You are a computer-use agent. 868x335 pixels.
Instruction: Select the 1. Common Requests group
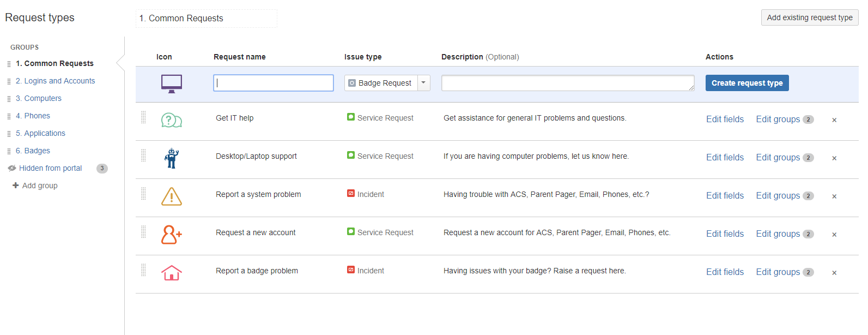click(x=54, y=63)
